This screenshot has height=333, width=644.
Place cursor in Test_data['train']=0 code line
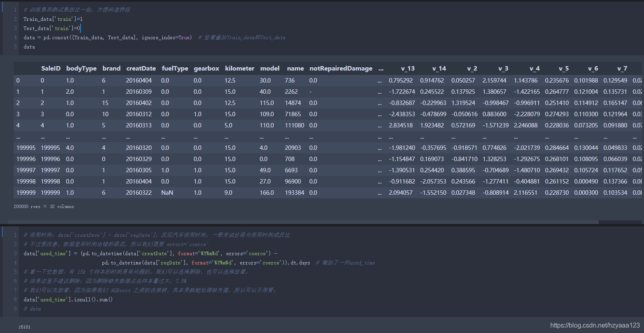[52, 28]
